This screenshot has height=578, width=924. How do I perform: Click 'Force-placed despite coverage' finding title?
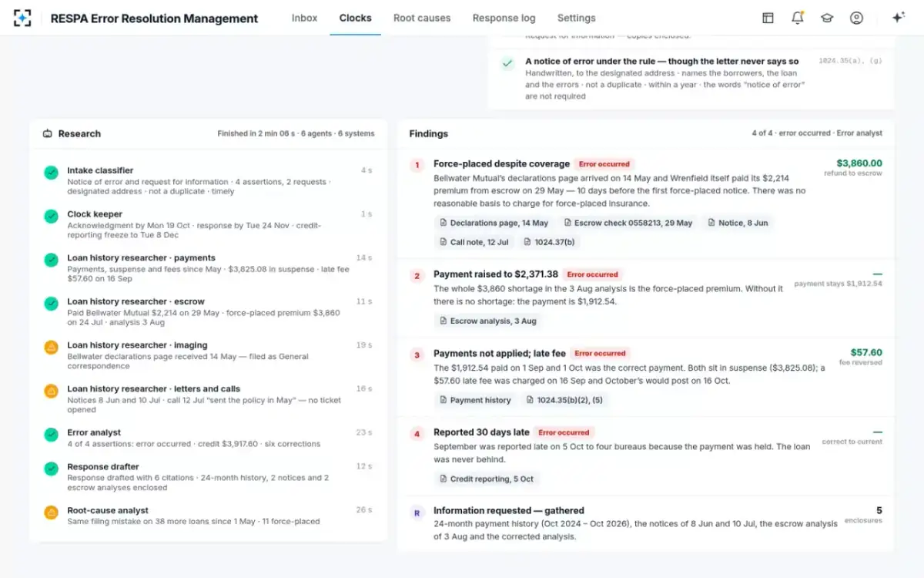click(x=501, y=164)
